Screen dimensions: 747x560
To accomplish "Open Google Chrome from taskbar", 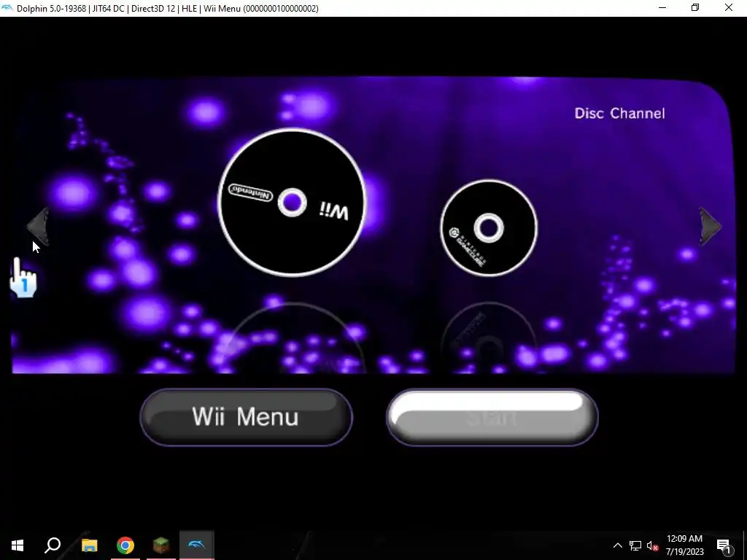I will tap(125, 545).
